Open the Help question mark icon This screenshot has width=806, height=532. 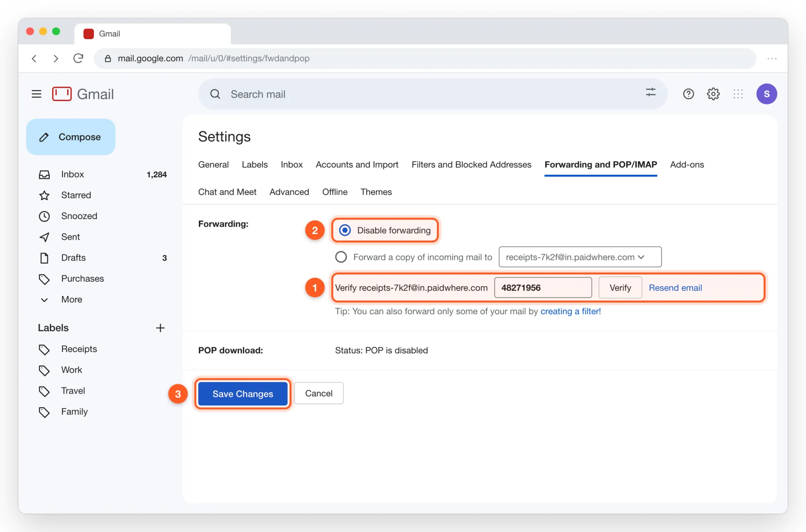click(688, 94)
